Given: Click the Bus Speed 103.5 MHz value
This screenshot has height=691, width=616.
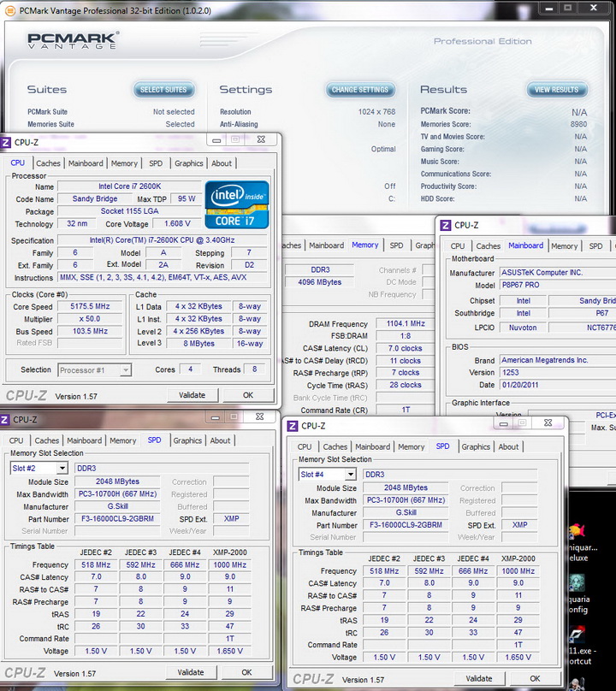Looking at the screenshot, I should point(90,331).
